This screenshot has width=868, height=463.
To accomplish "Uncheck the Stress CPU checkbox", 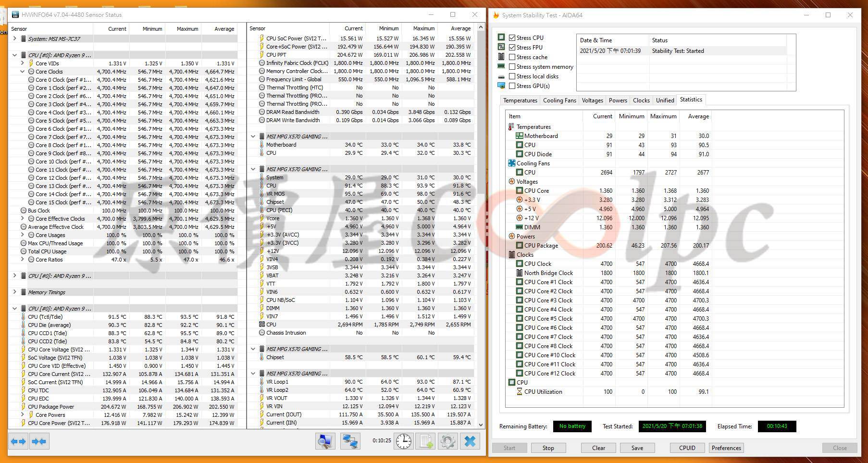I will click(x=512, y=38).
